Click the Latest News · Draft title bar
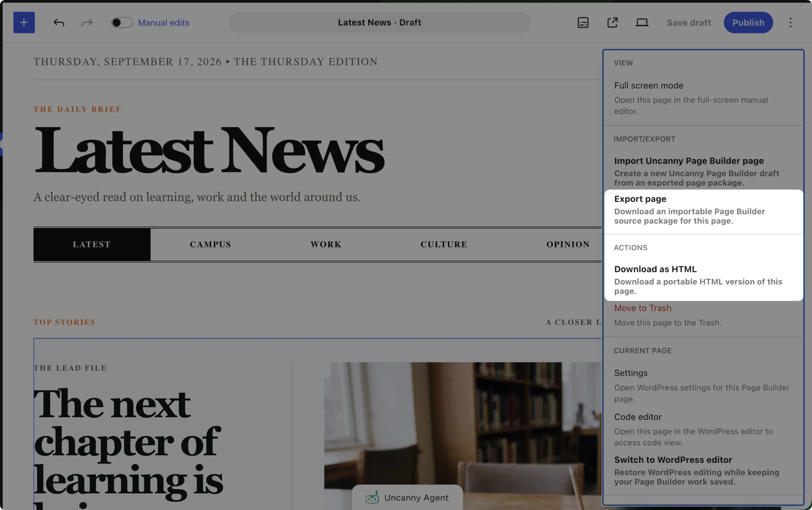This screenshot has height=510, width=812. (379, 23)
